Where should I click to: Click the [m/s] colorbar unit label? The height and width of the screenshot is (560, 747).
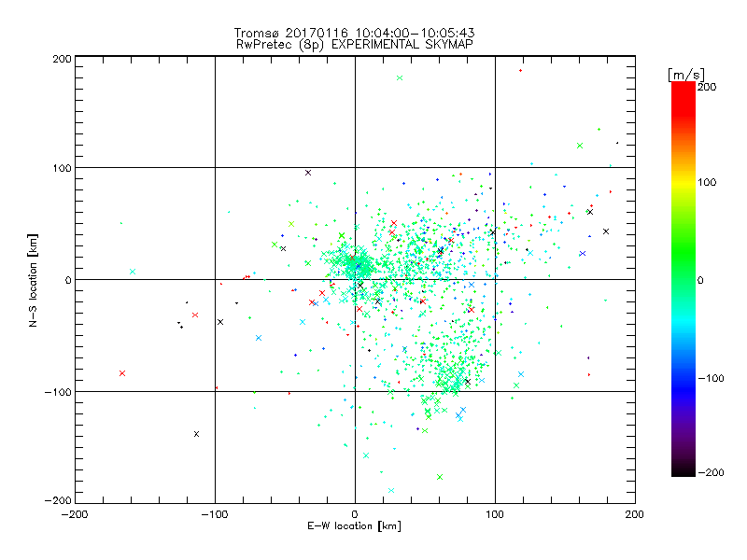686,75
